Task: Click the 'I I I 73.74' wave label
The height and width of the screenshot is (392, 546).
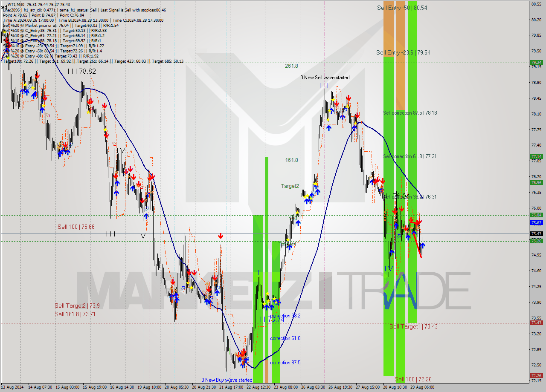Action: [270, 319]
